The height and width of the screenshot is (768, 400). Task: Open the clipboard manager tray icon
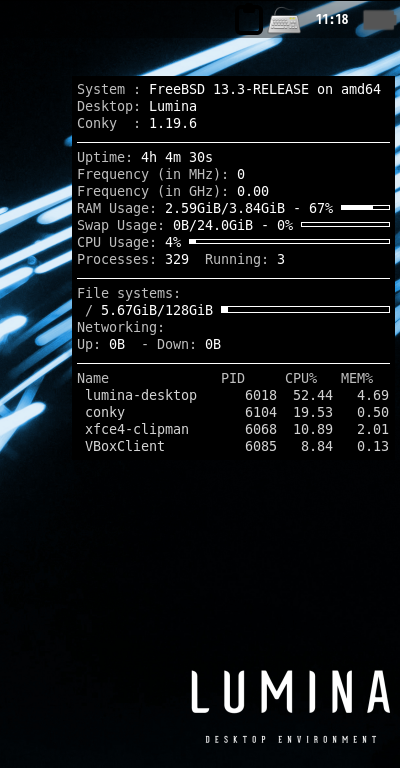pyautogui.click(x=249, y=20)
